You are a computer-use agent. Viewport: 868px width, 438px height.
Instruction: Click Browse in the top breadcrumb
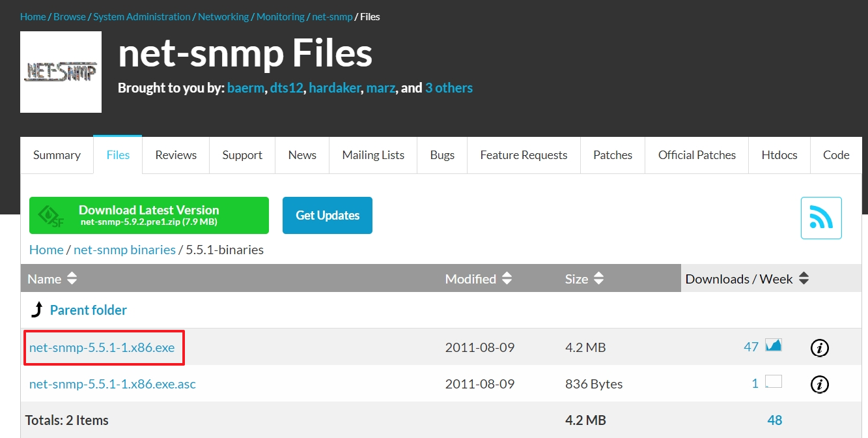coord(70,16)
